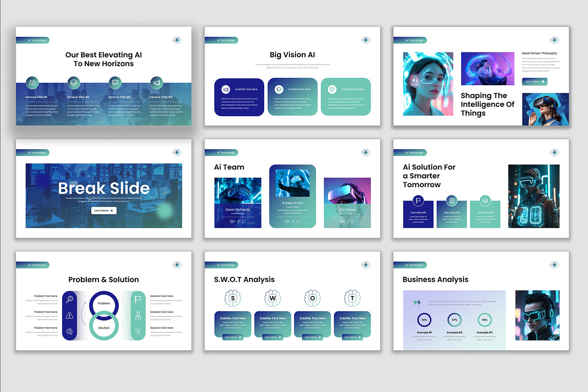Click the Ai Technology tag above Ai Solution heading
588x392 pixels.
(x=410, y=152)
